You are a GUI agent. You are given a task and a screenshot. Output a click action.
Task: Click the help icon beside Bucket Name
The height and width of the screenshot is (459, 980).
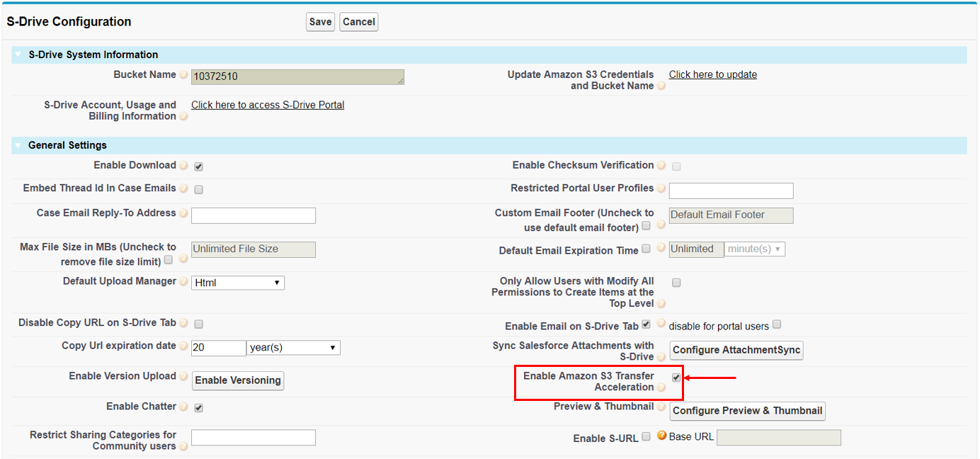tap(183, 75)
